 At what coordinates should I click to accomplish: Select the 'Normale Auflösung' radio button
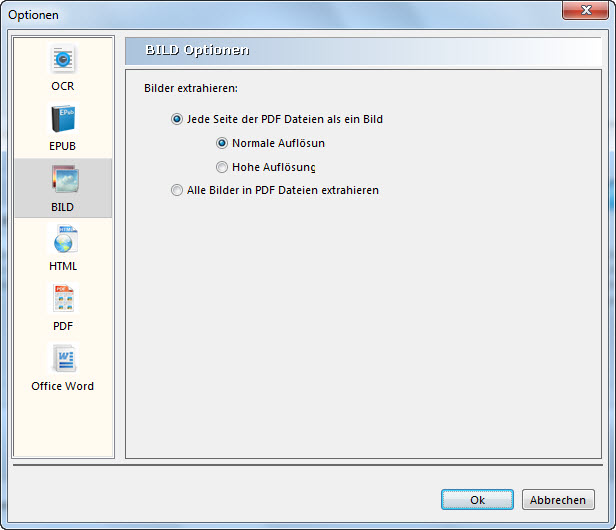(x=222, y=143)
